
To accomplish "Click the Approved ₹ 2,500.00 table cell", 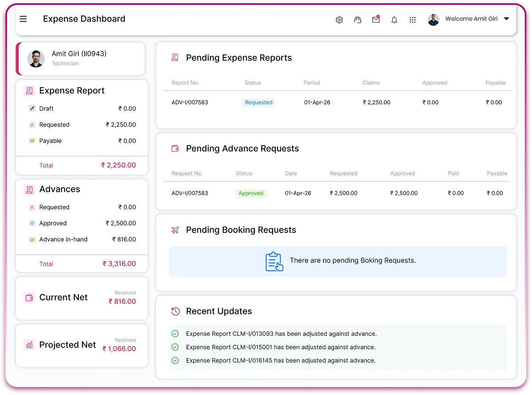I will coord(404,193).
